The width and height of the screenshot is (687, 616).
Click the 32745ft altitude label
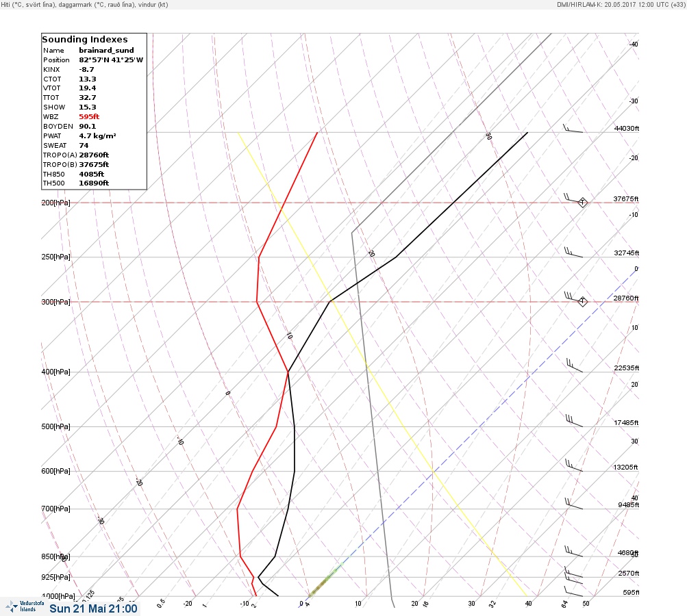(x=627, y=253)
